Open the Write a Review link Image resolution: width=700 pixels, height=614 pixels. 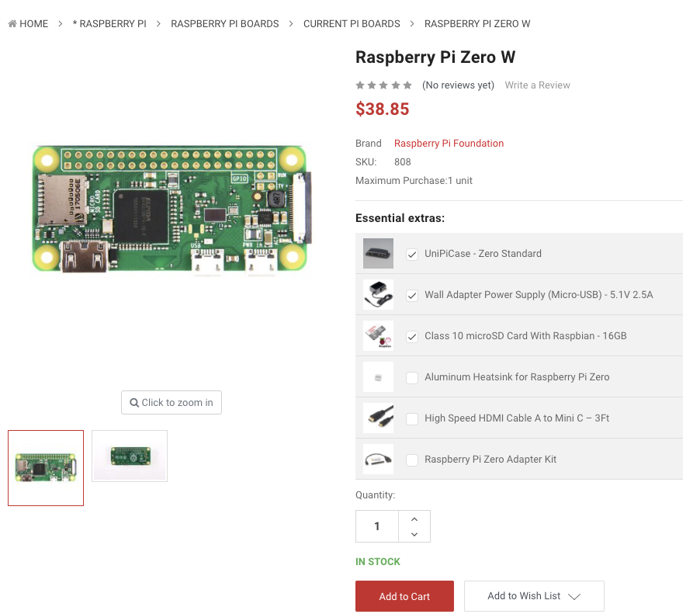point(537,85)
